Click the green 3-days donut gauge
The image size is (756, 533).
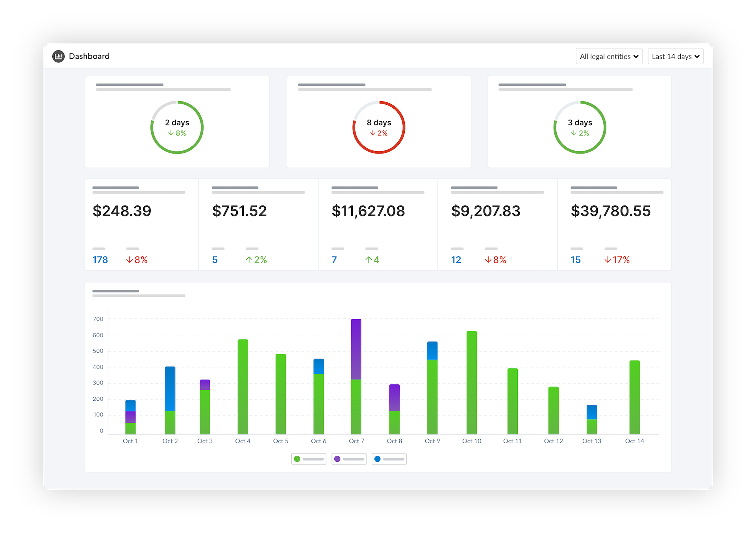click(580, 127)
